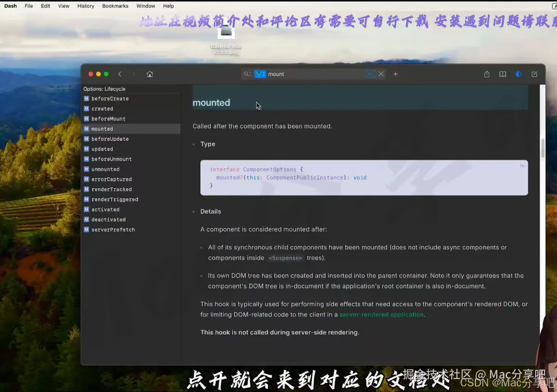
Task: Open the bookmarks panel in Dash
Action: click(x=503, y=74)
